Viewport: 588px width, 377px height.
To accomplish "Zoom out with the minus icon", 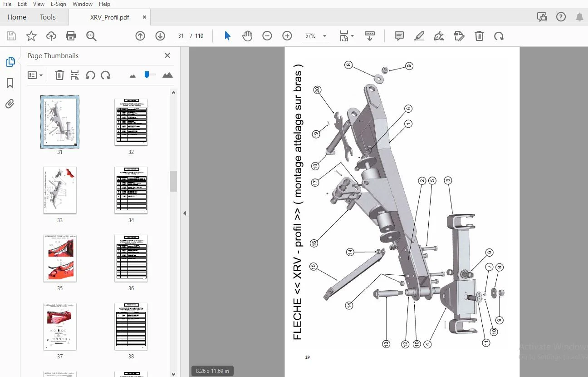I will (267, 36).
